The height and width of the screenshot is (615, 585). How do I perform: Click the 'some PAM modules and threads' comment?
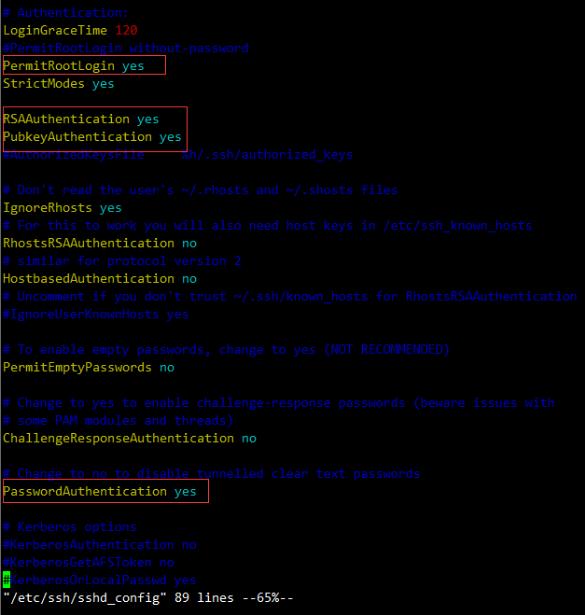[118, 421]
